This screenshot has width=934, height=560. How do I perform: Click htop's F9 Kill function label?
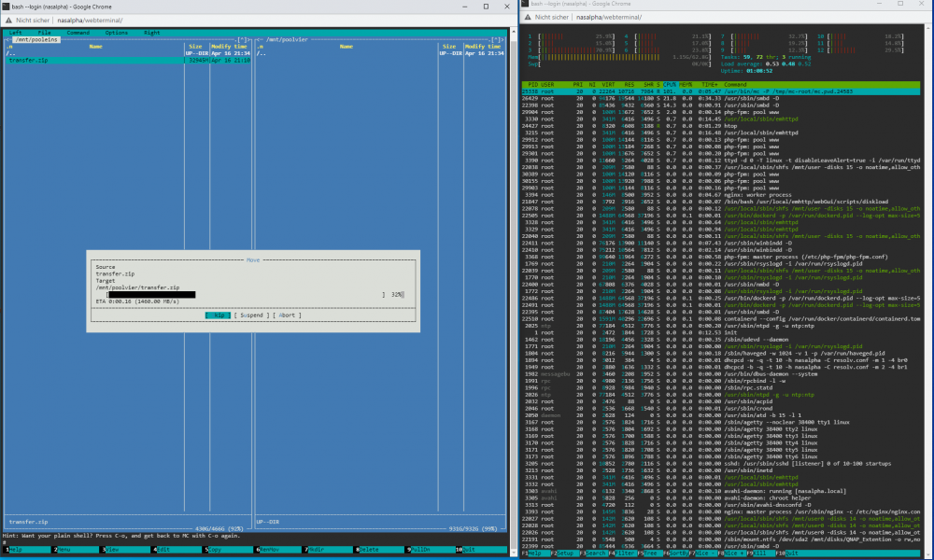(x=760, y=553)
